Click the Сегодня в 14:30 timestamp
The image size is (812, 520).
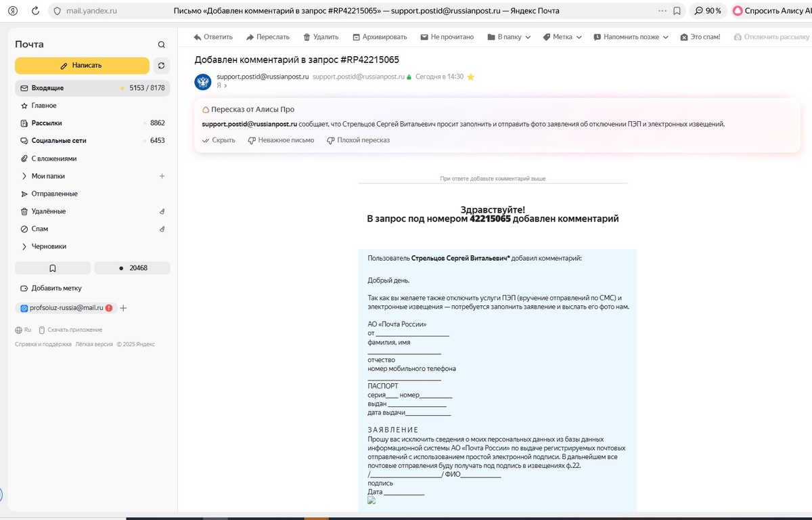tap(439, 77)
